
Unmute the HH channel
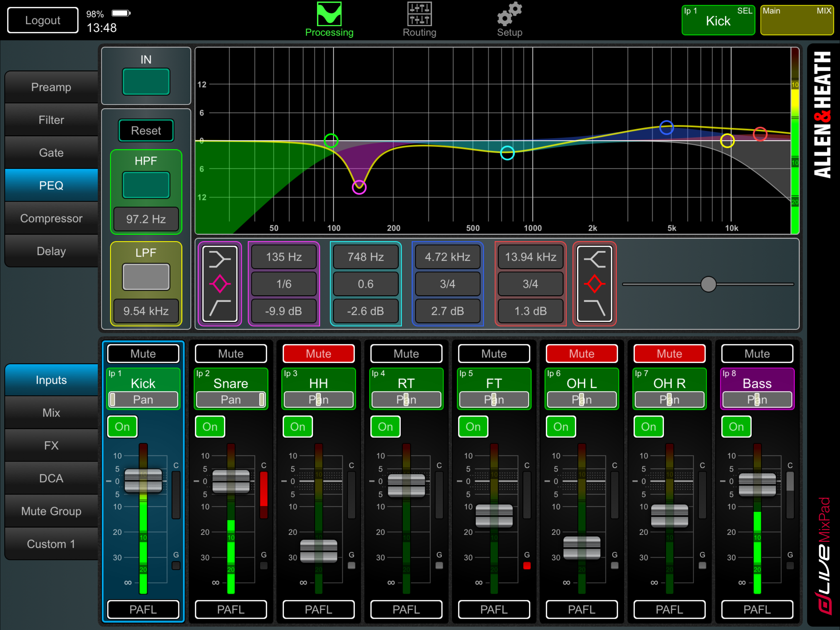pyautogui.click(x=318, y=354)
